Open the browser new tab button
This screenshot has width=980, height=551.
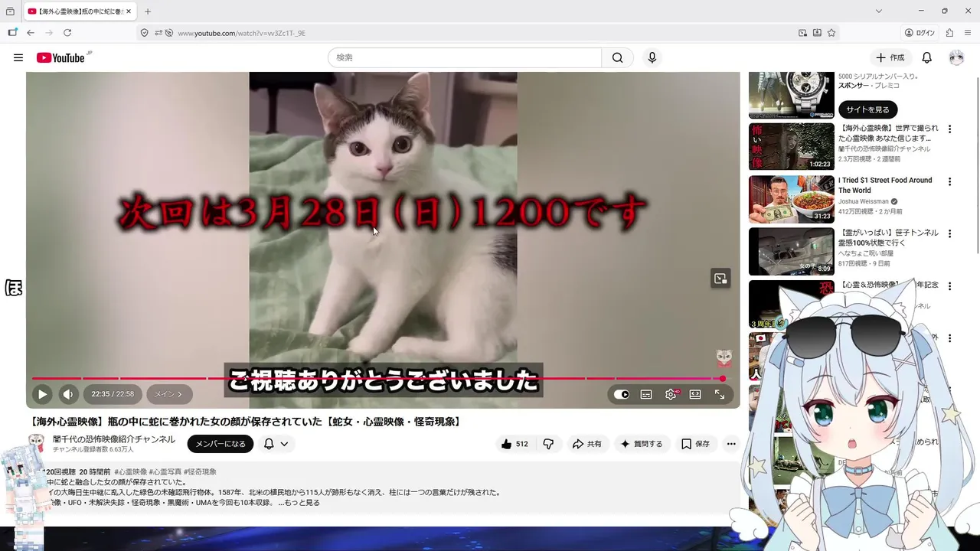point(148,11)
